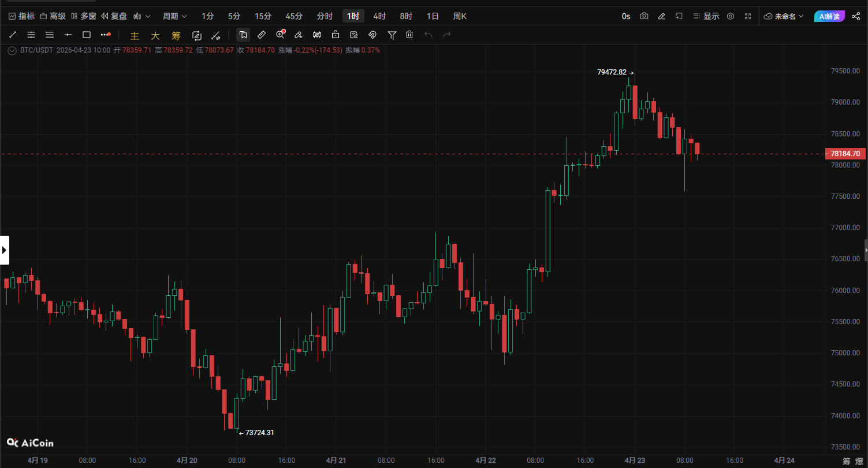The width and height of the screenshot is (868, 468).
Task: Click the 73724.31 low price label
Action: (x=260, y=432)
